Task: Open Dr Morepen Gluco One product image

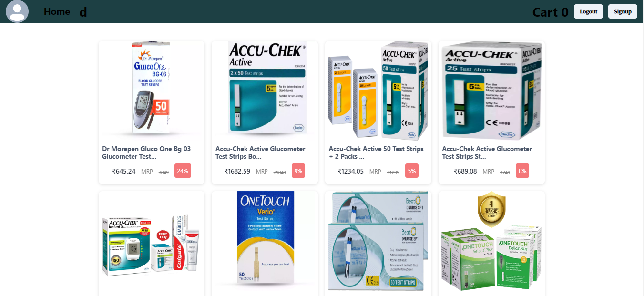Action: 152,91
